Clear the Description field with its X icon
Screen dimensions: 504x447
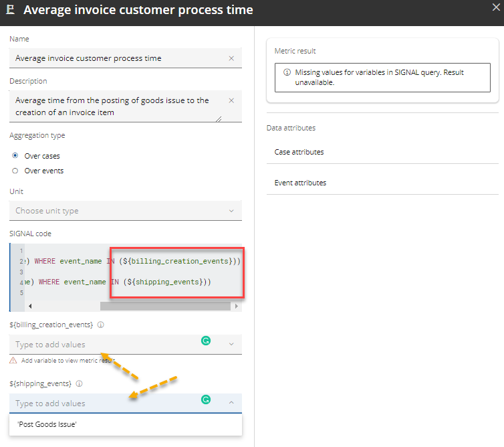point(231,100)
